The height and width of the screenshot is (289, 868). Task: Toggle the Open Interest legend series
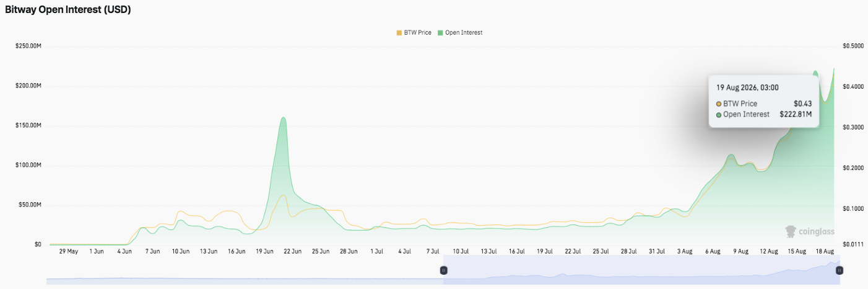click(459, 32)
